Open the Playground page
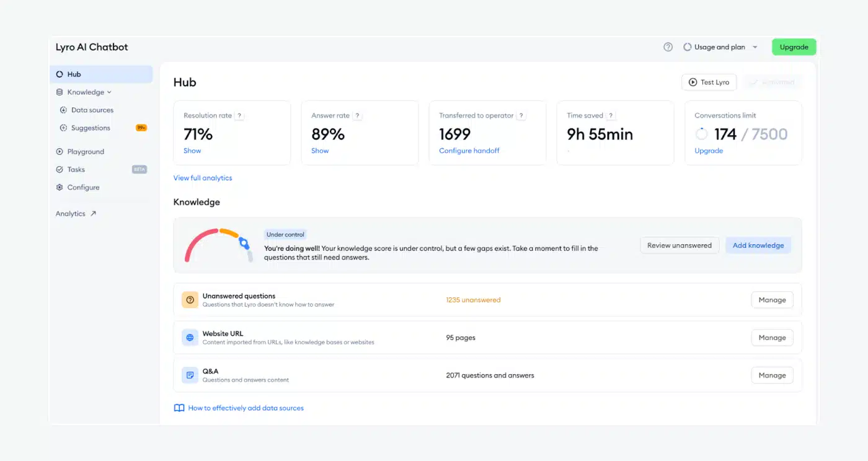868x461 pixels. [86, 152]
